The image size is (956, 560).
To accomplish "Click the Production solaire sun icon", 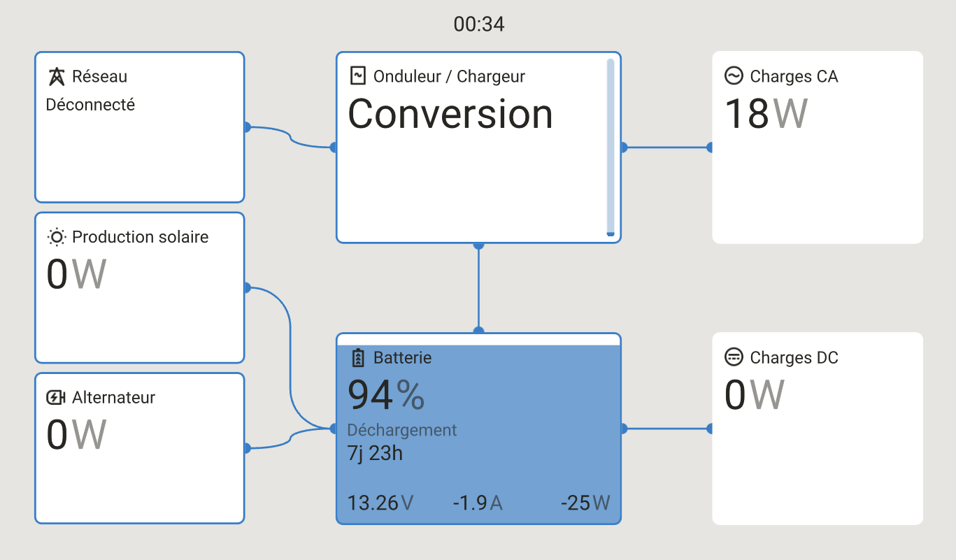I will [x=56, y=237].
